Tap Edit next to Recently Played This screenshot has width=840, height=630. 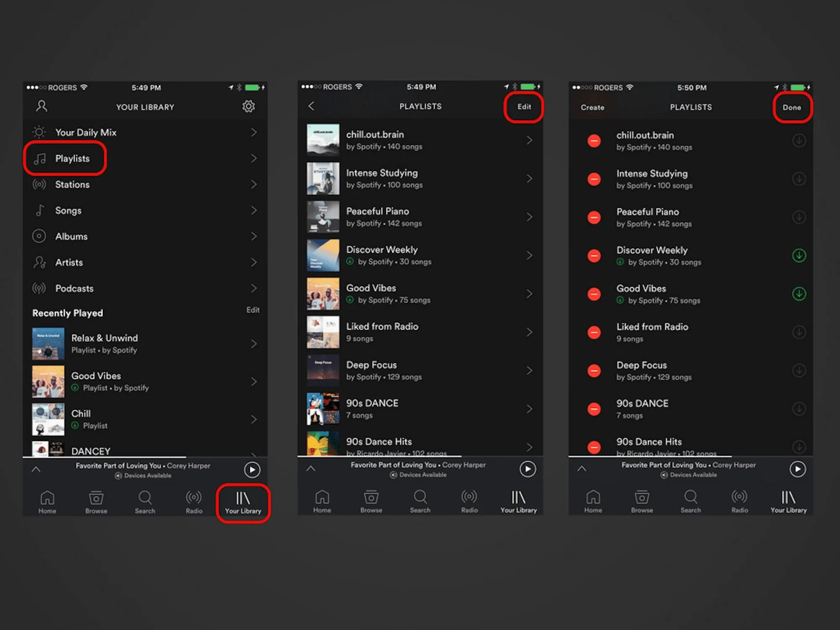coord(253,310)
